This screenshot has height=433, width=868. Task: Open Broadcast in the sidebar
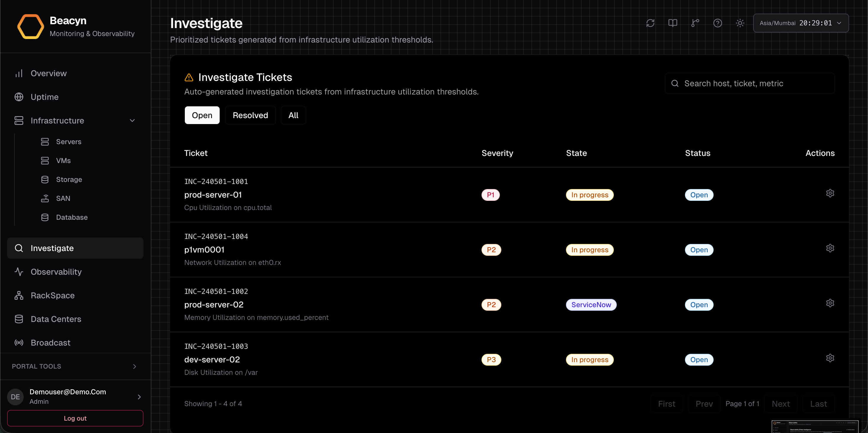(x=75, y=343)
